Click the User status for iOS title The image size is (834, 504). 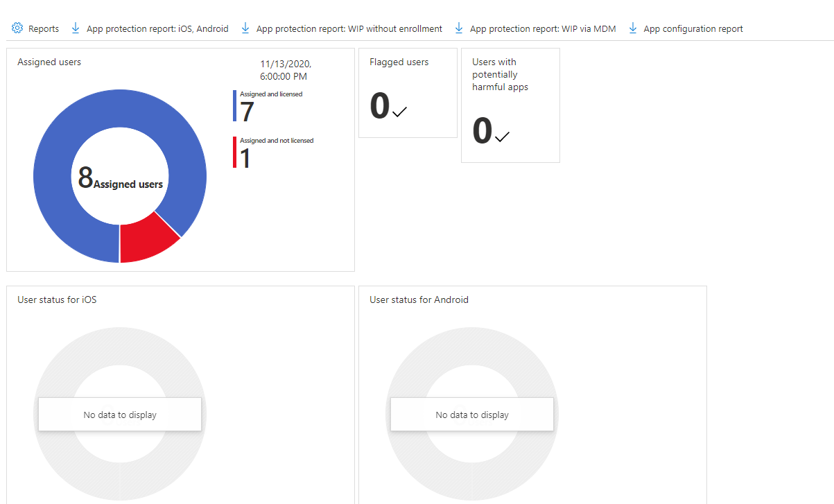pyautogui.click(x=57, y=299)
